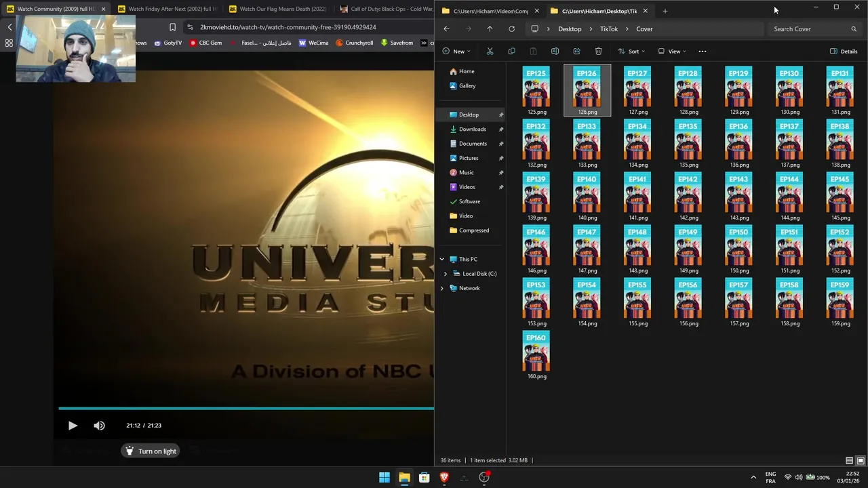Click the taskbar app icon with red badge

(484, 477)
